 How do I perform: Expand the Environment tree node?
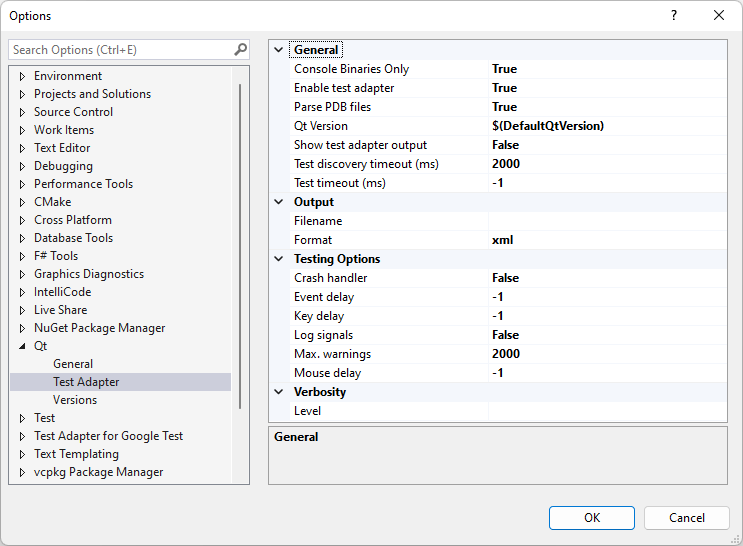22,76
